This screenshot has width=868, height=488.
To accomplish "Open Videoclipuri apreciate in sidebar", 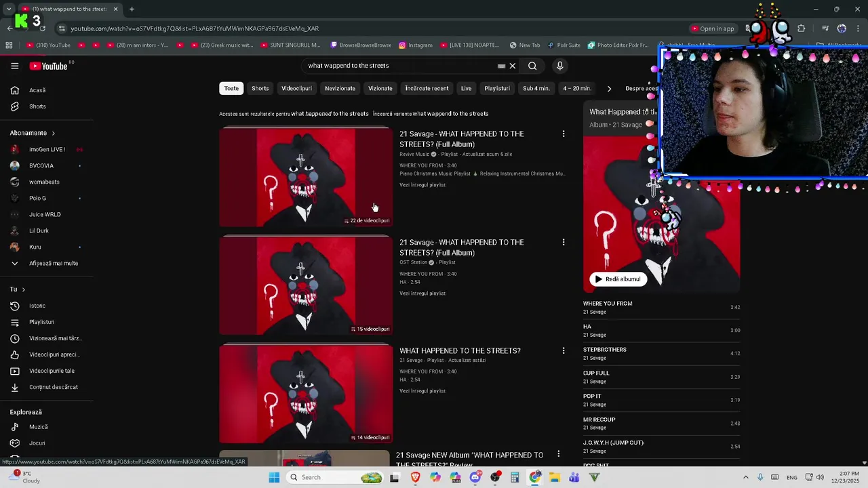I will [x=54, y=354].
